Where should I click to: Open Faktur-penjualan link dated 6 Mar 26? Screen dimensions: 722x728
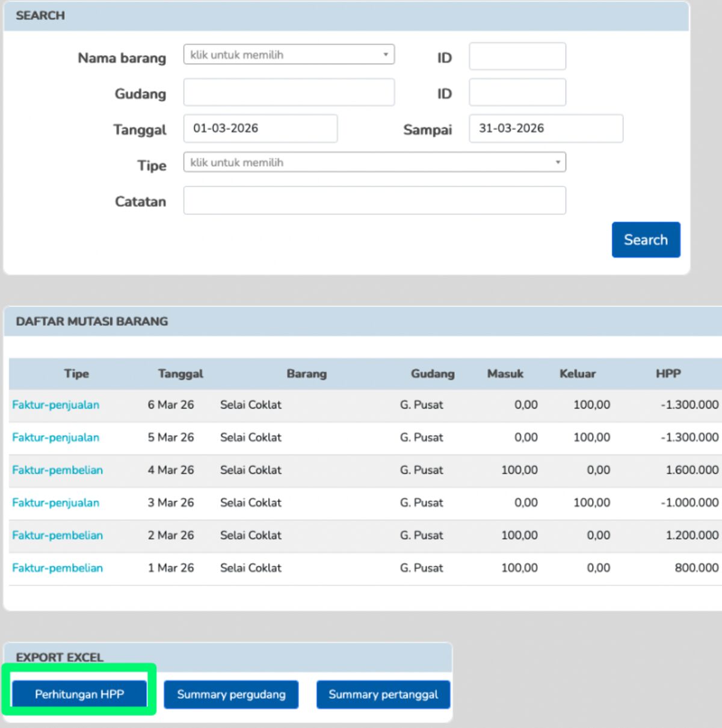click(x=56, y=405)
